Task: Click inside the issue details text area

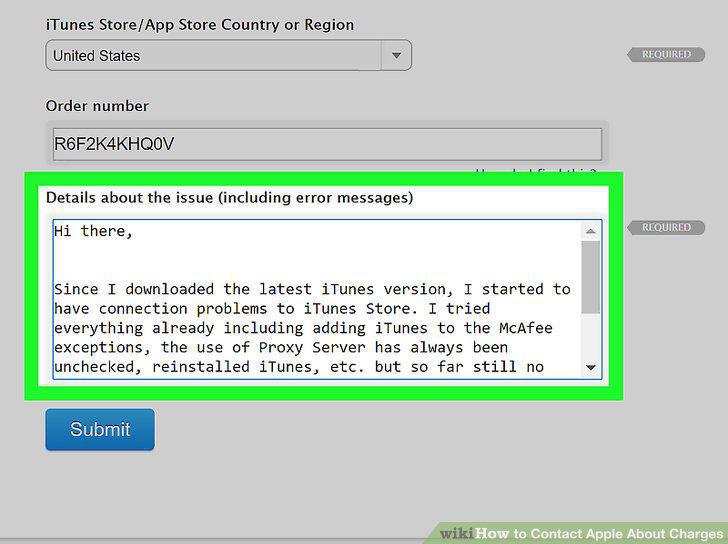Action: [327, 299]
